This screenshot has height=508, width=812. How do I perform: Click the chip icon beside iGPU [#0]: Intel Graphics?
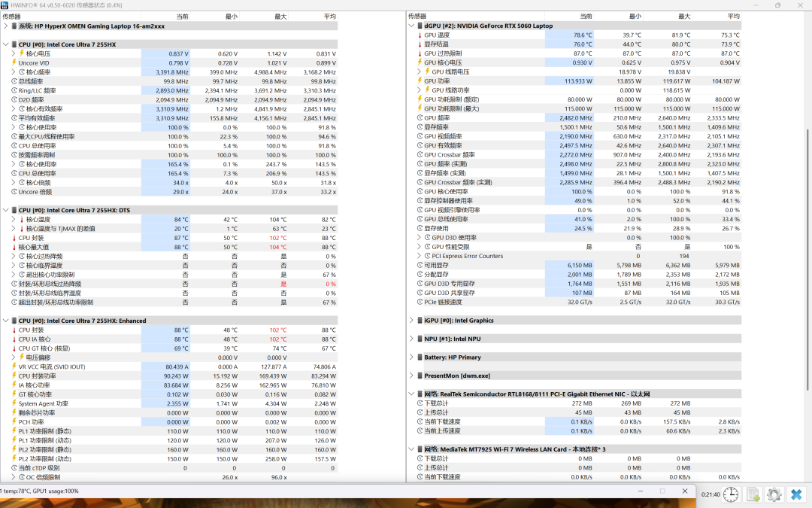(x=420, y=321)
